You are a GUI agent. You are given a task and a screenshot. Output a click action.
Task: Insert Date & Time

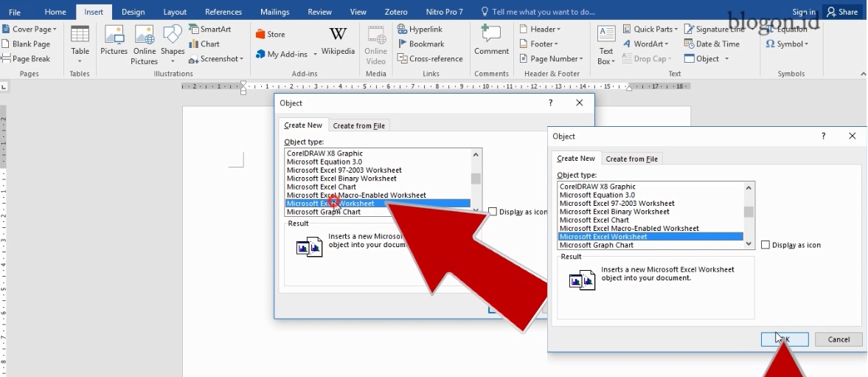(712, 44)
